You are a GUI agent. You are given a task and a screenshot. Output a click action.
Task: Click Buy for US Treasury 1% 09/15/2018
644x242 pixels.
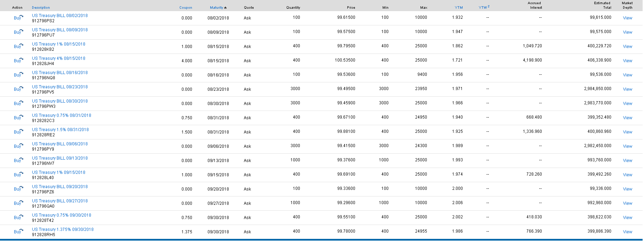coord(18,175)
